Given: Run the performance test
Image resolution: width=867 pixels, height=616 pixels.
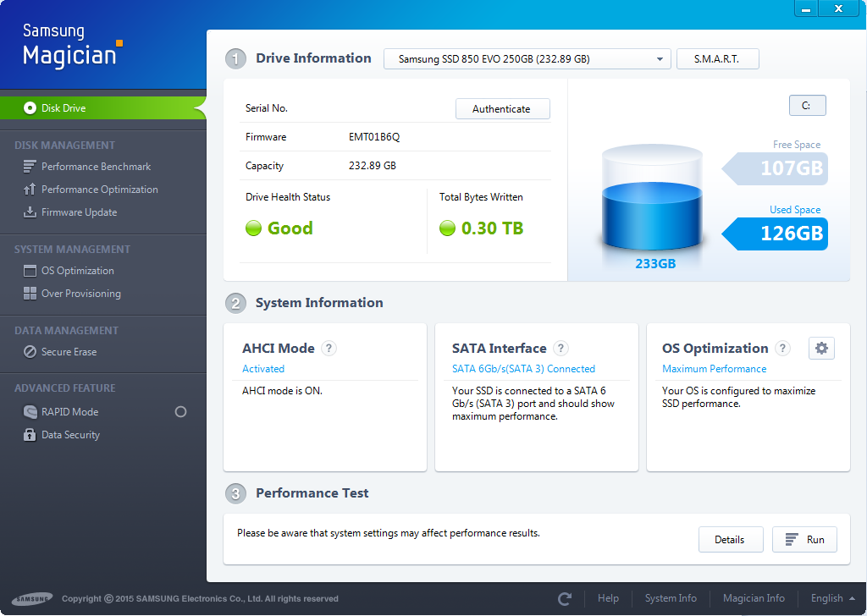Looking at the screenshot, I should (x=804, y=540).
